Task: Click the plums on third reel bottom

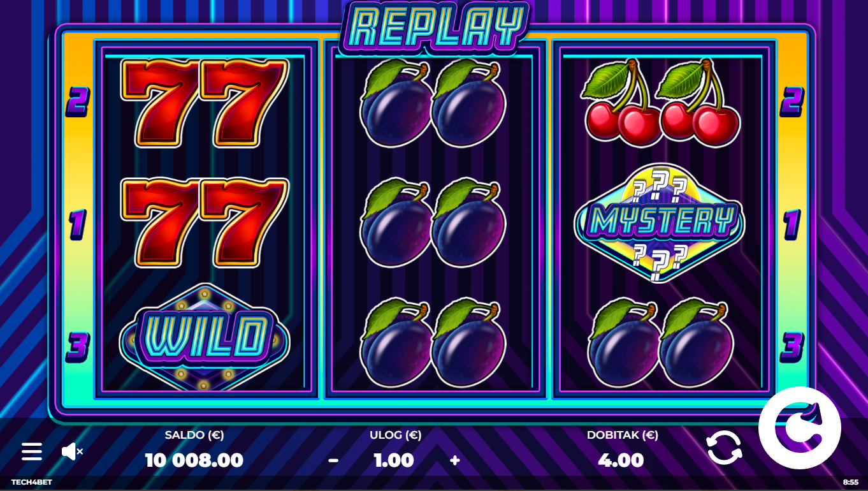Action: point(660,342)
